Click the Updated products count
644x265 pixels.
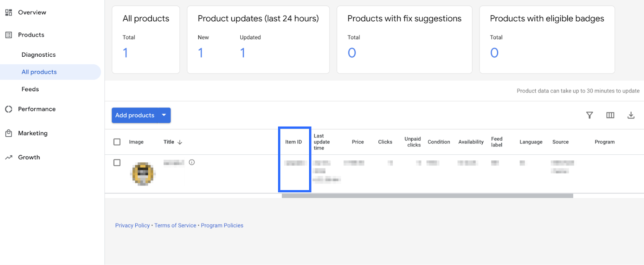pos(243,53)
